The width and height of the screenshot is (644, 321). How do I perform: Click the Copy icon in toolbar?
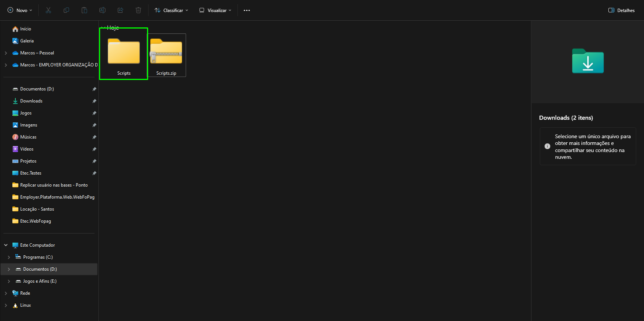click(x=66, y=10)
